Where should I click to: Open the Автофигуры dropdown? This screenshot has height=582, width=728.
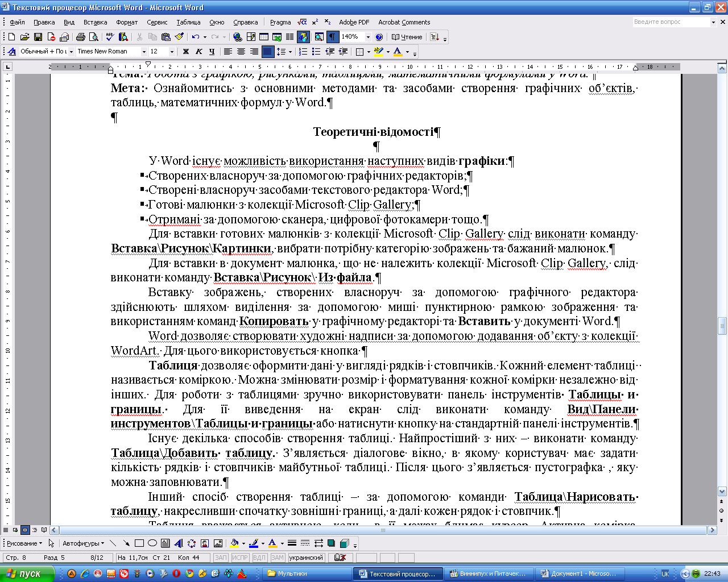pyautogui.click(x=84, y=543)
